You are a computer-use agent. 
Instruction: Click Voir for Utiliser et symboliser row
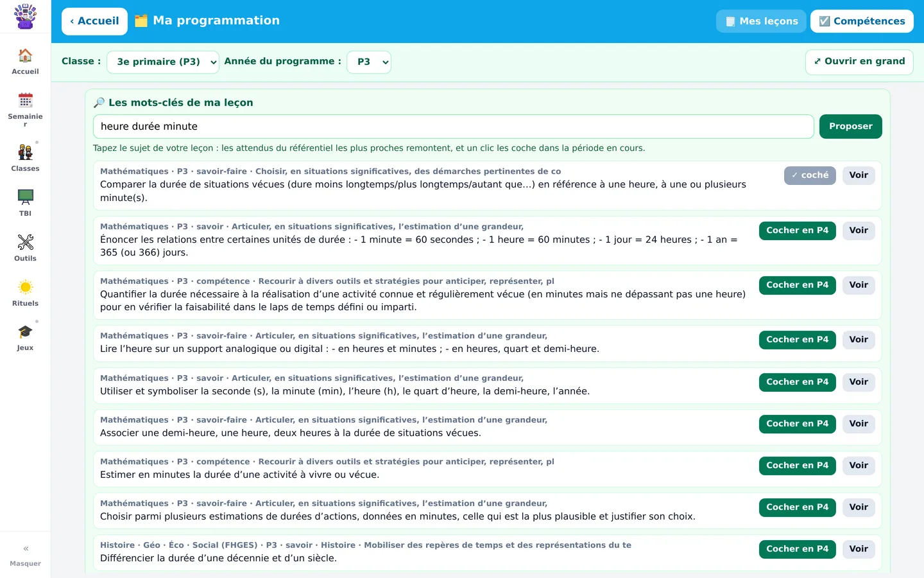tap(859, 382)
